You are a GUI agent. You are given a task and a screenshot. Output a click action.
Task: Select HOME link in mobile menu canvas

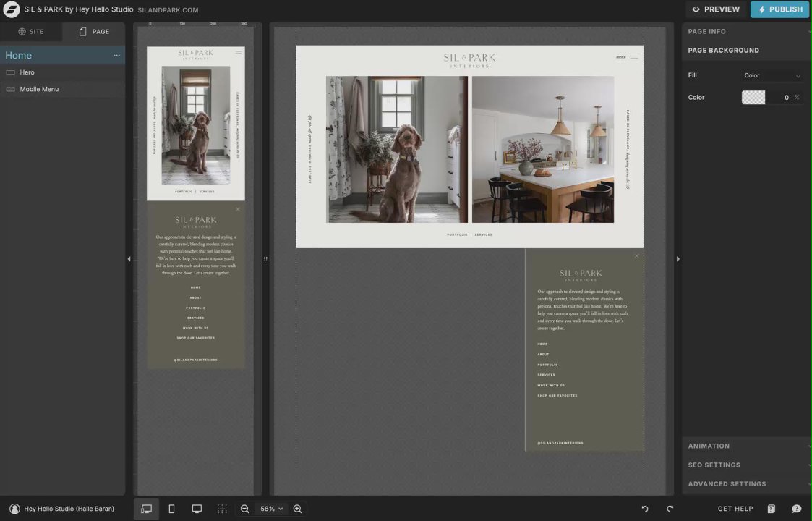196,287
